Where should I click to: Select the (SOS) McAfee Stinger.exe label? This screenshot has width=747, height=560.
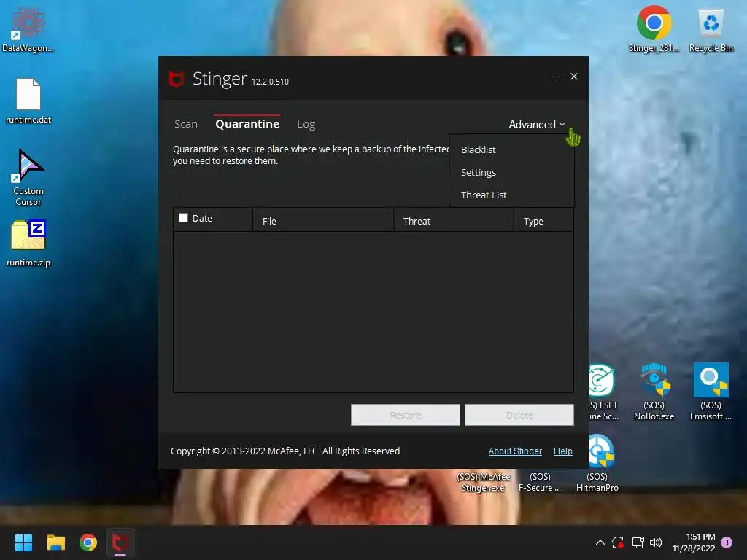click(x=483, y=482)
